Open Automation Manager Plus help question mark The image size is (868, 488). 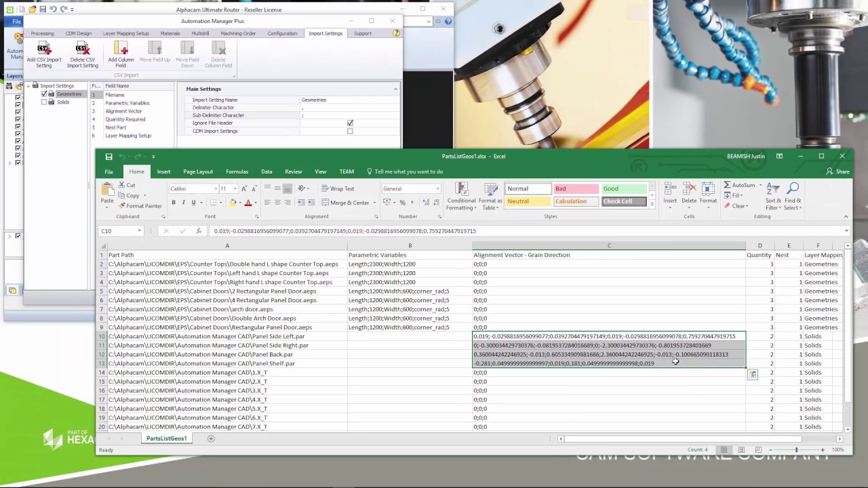pos(396,33)
